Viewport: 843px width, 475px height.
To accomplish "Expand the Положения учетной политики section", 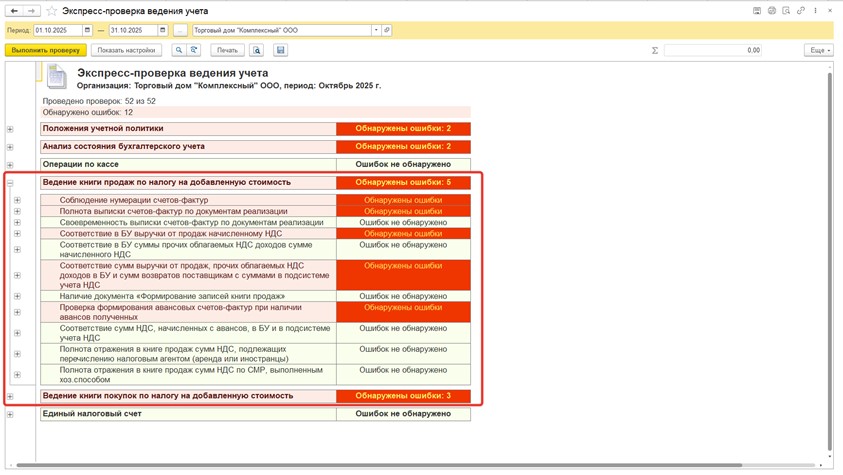I will pyautogui.click(x=10, y=129).
